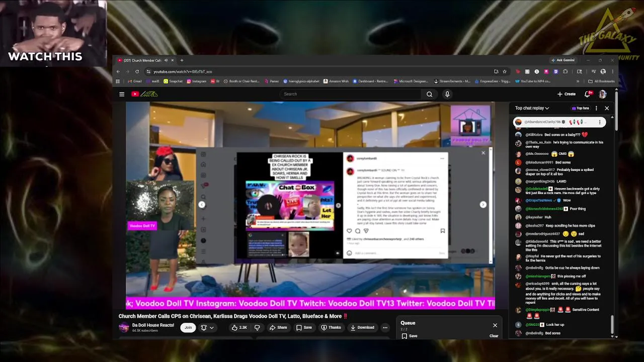Open Ask Gemini button
This screenshot has width=644, height=362.
point(563,60)
